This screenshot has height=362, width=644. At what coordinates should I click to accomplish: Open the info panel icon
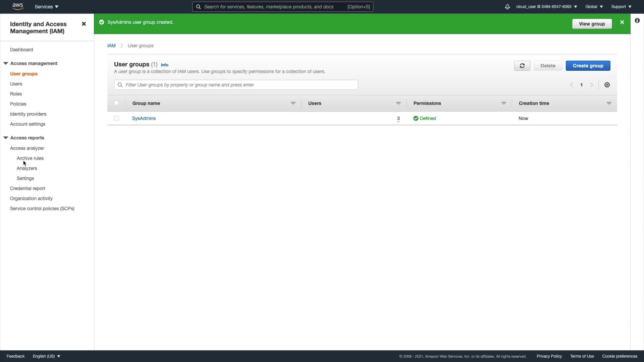[637, 20]
